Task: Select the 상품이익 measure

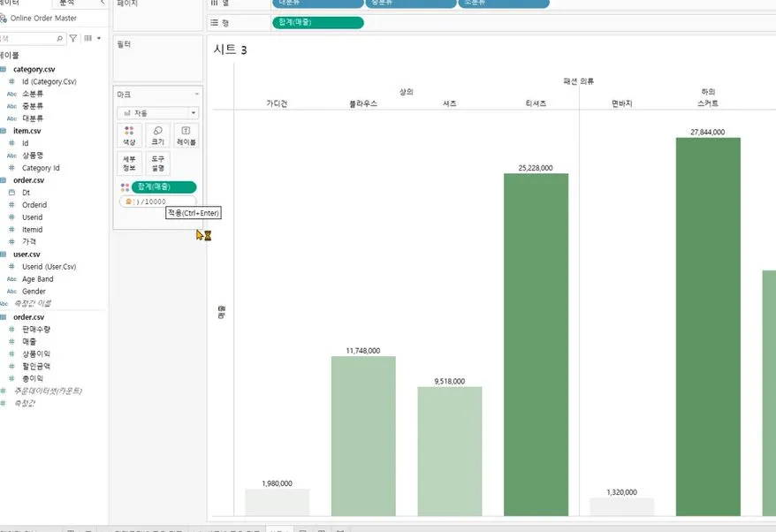Action: point(35,353)
